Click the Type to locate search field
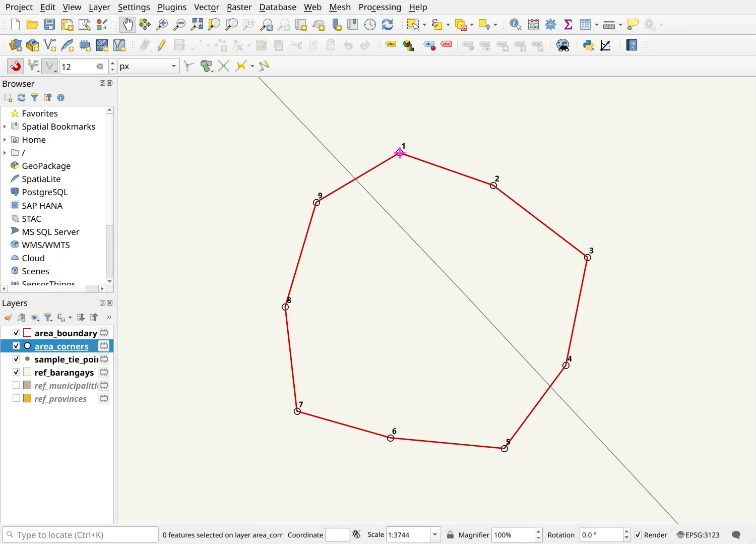 point(80,535)
